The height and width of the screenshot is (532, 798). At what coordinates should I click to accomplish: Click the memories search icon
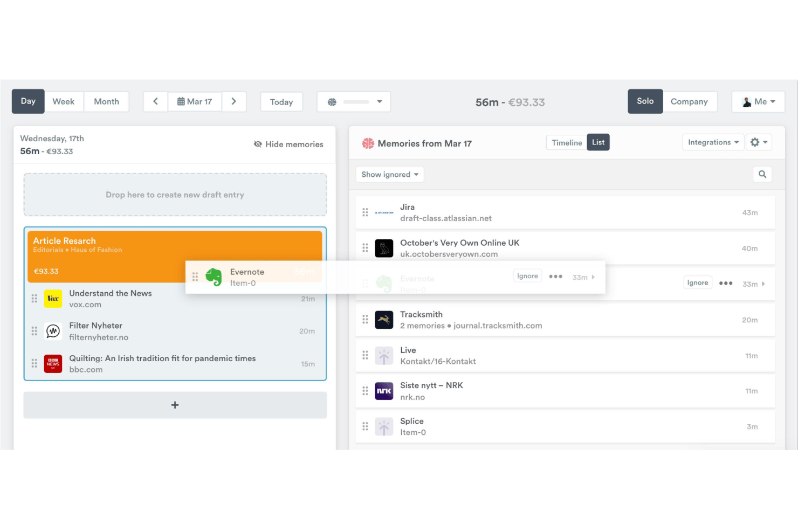pos(762,174)
